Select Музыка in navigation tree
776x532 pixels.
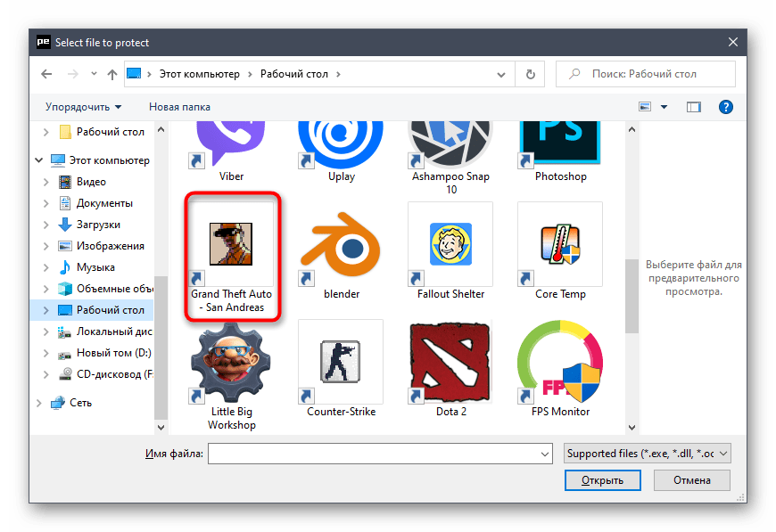(95, 267)
